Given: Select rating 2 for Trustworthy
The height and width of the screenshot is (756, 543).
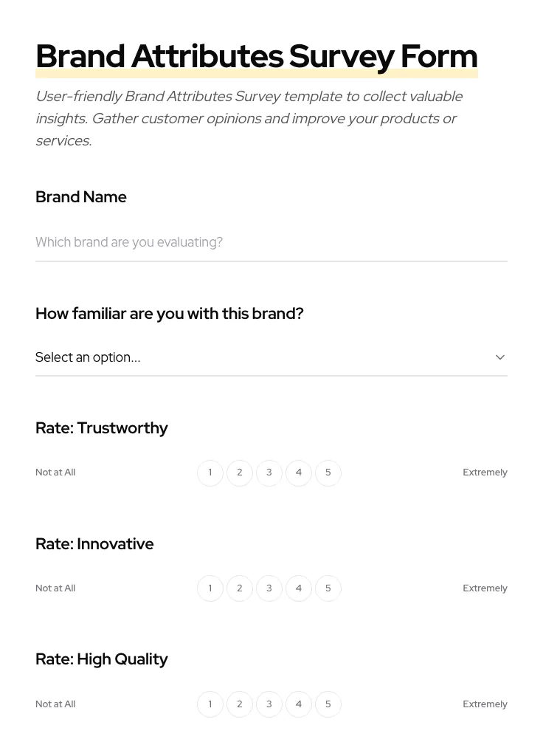Looking at the screenshot, I should pos(240,472).
